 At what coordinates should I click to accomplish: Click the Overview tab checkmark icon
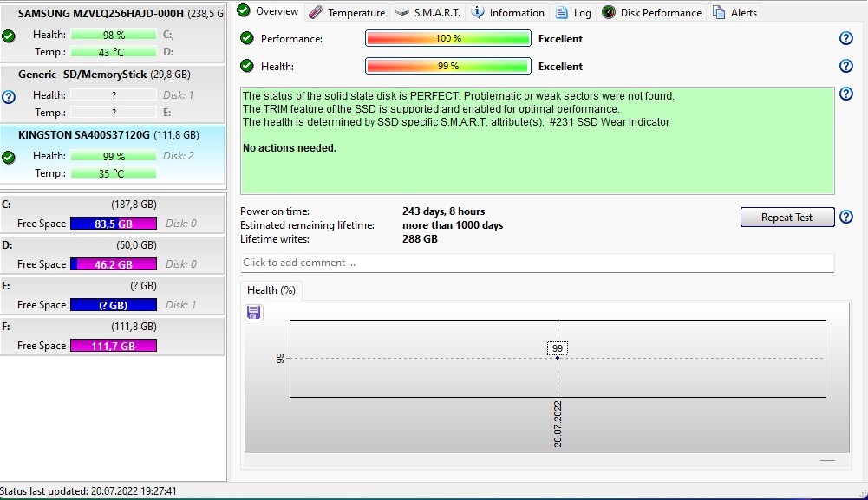click(244, 10)
